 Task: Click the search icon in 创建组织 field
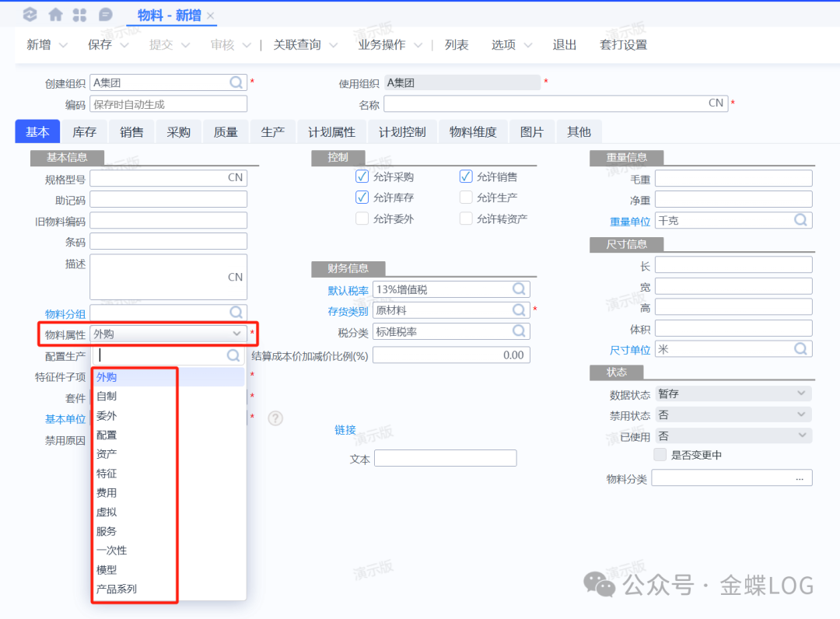coord(236,82)
